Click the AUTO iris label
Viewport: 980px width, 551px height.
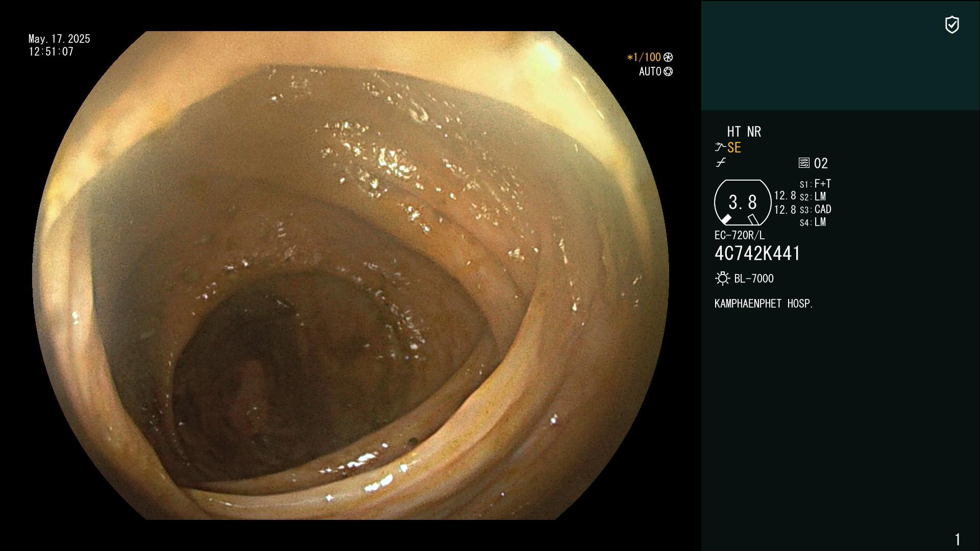pyautogui.click(x=650, y=71)
